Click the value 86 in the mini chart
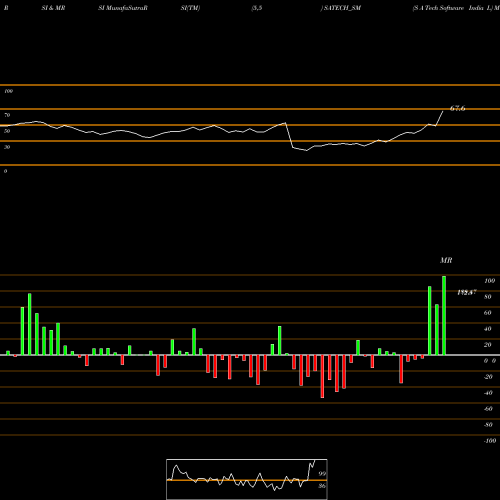Viewport: 500px width, 500px height. 322,486
